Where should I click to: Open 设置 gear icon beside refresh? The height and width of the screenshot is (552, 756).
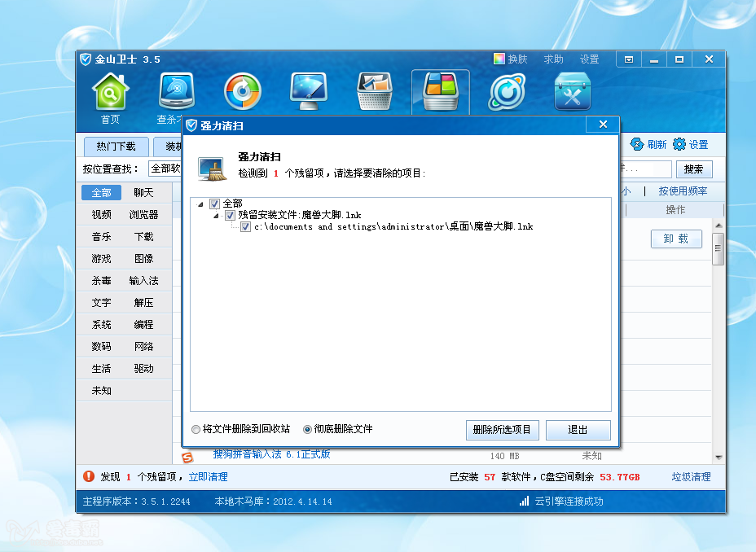pos(679,144)
